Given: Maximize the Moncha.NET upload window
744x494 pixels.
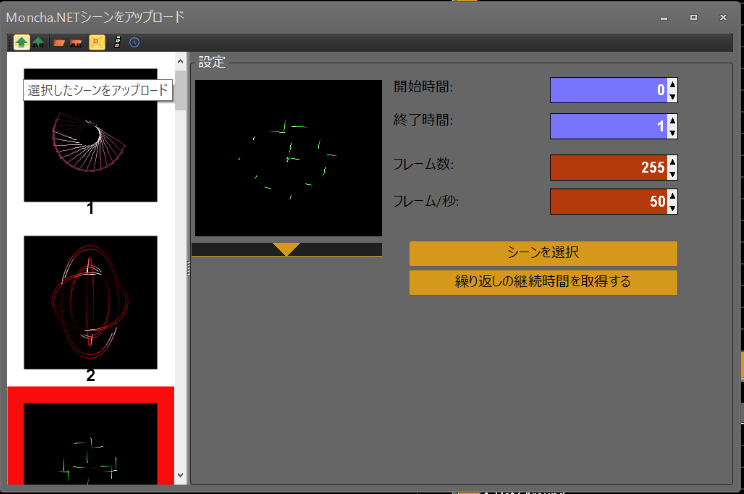Looking at the screenshot, I should point(693,18).
